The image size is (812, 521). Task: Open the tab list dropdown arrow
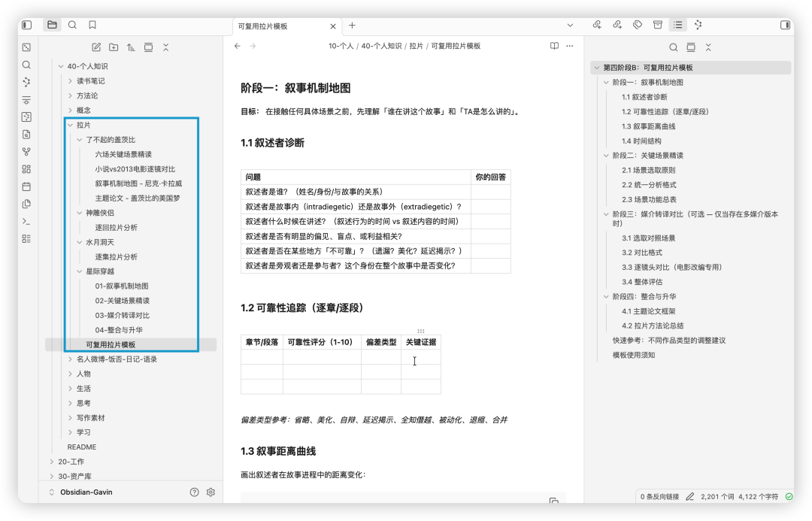coord(570,25)
